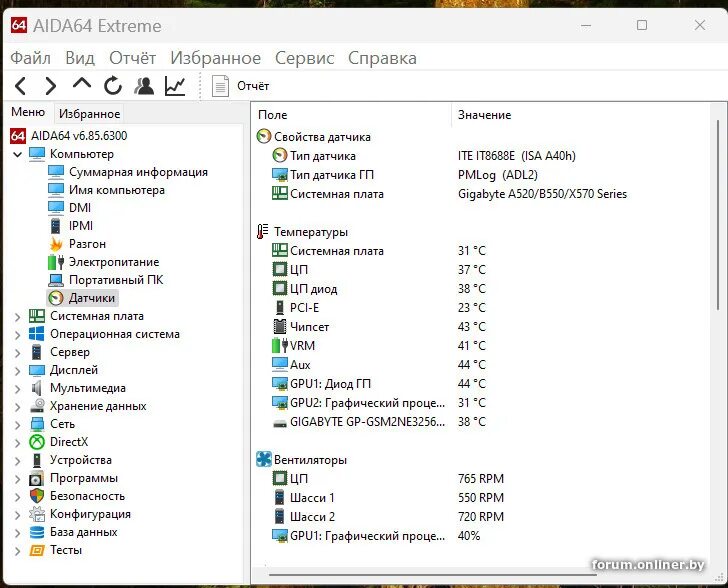Click the Температуры thermometer icon
Screen dimensions: 728x588
pyautogui.click(x=263, y=231)
